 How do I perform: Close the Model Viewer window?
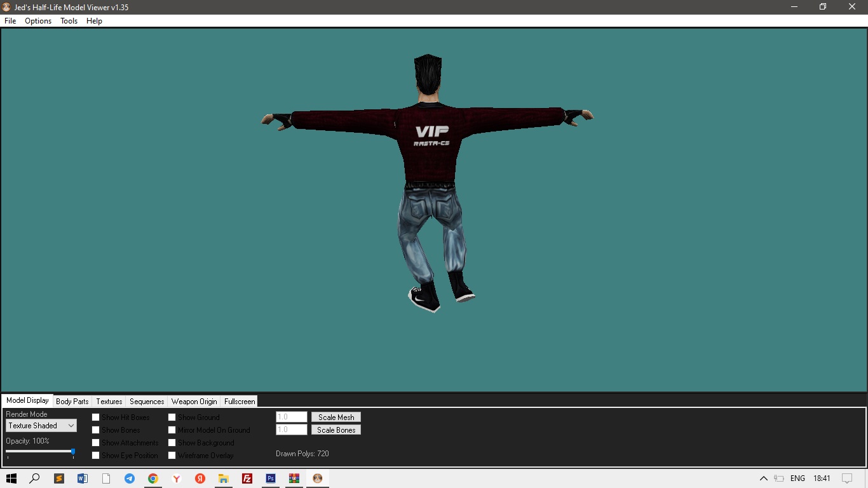tap(853, 7)
